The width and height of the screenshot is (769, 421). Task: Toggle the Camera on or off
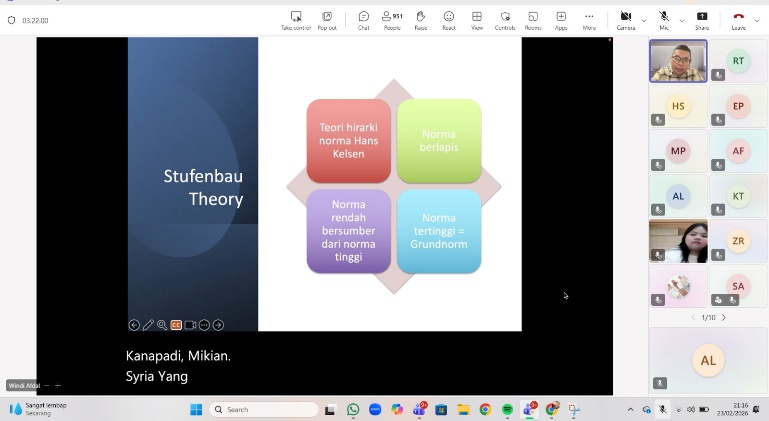(626, 19)
